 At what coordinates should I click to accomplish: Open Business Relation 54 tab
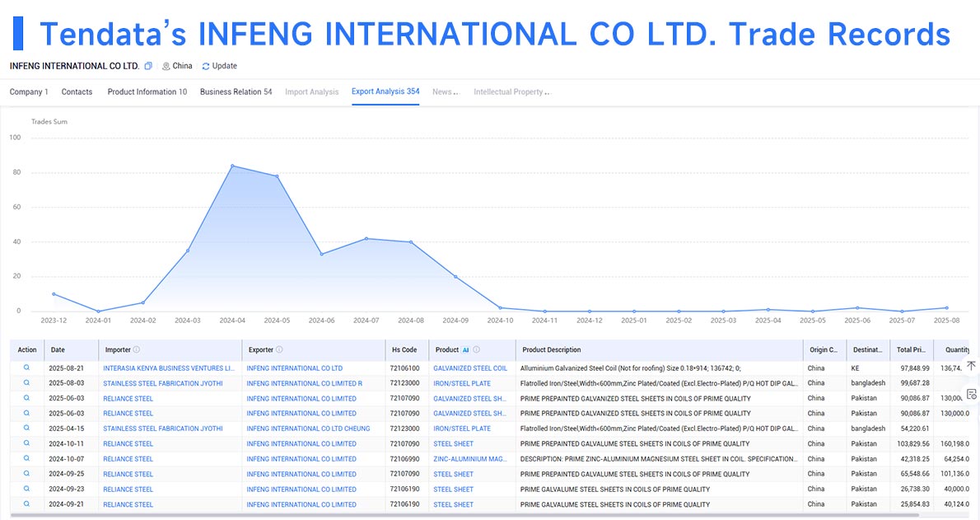coord(236,92)
